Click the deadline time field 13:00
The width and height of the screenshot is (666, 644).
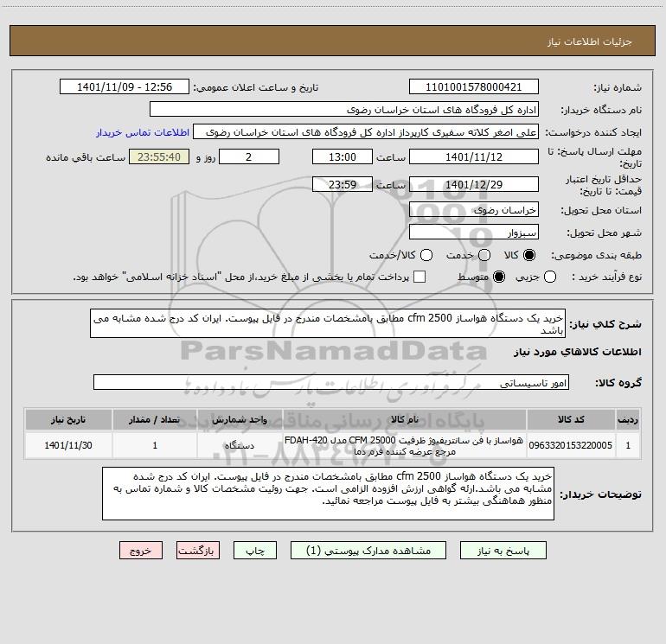[343, 156]
